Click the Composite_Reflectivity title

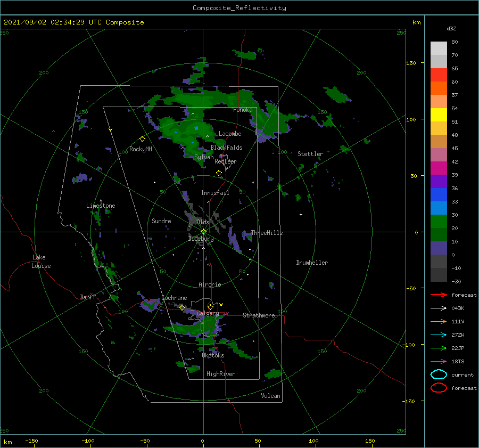coord(240,8)
